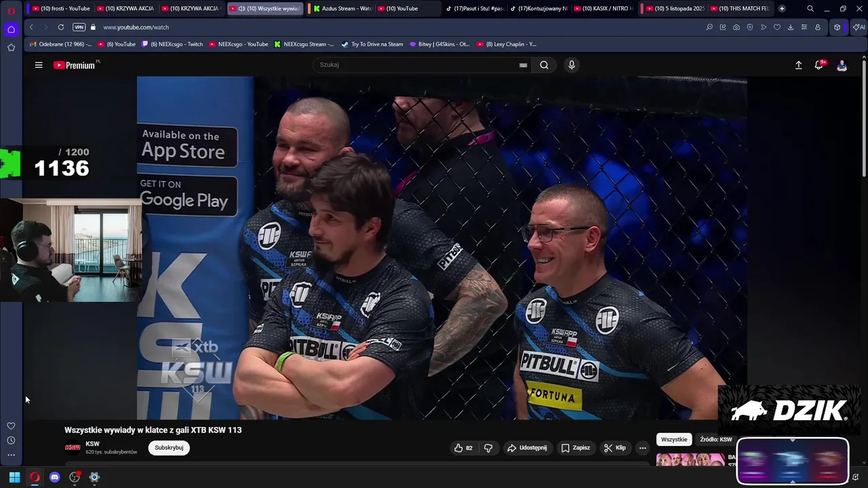Open the sidebar bookmarks star icon

[x=11, y=47]
